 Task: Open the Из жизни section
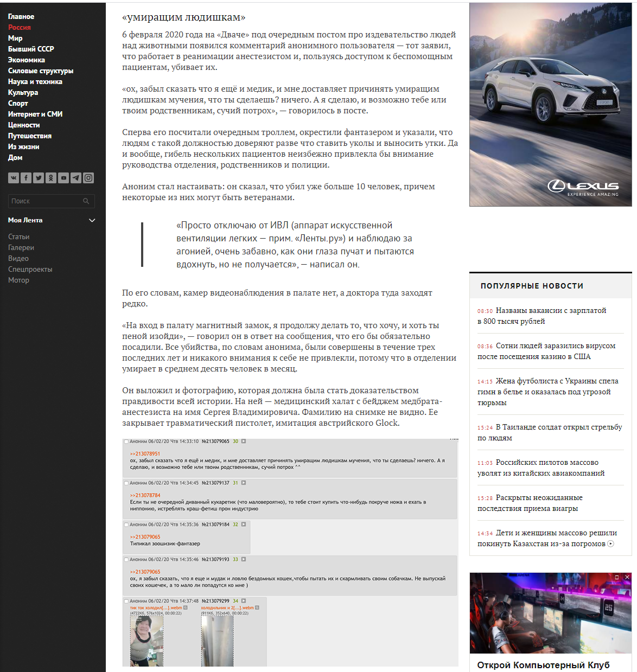pyautogui.click(x=23, y=147)
